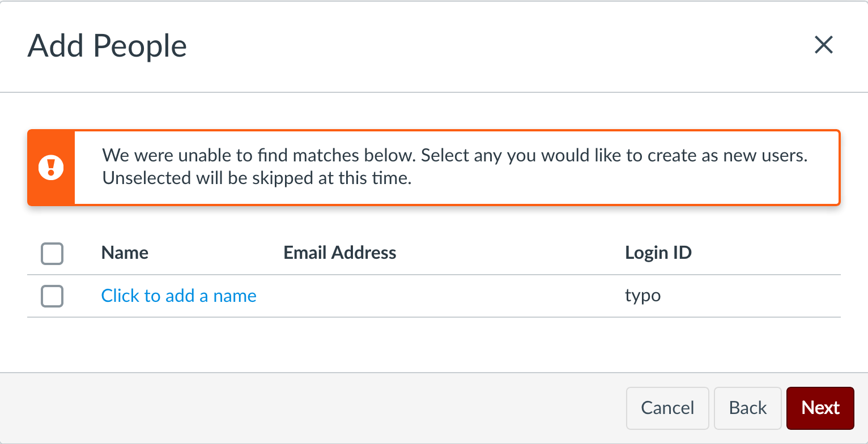Check the checkbox next to Click to add a name
Screen dimensions: 868x444
click(x=52, y=296)
